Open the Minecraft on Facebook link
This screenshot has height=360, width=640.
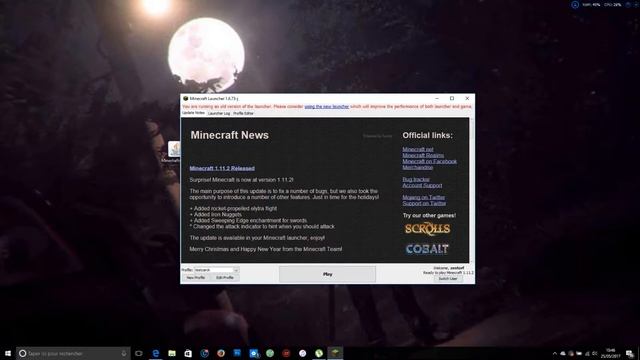pos(429,161)
